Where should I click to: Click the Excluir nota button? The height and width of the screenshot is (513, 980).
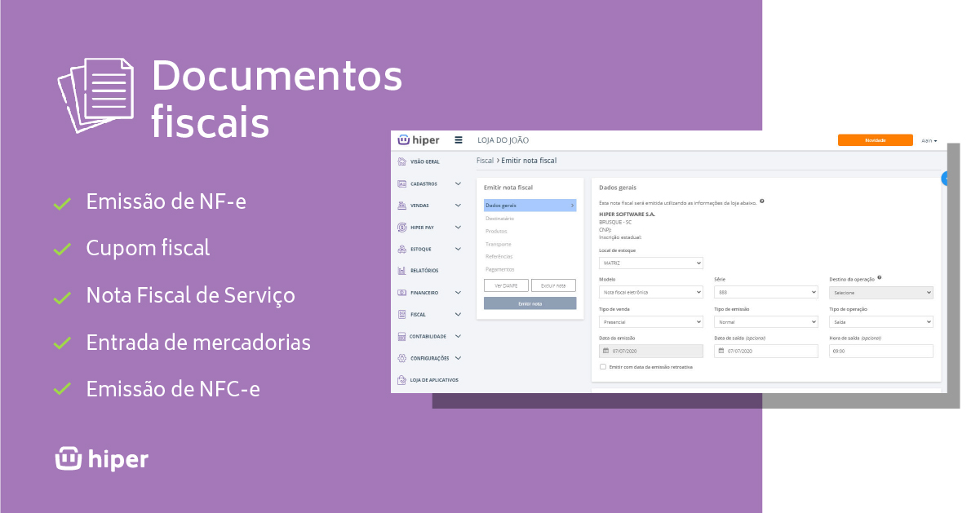pos(553,285)
